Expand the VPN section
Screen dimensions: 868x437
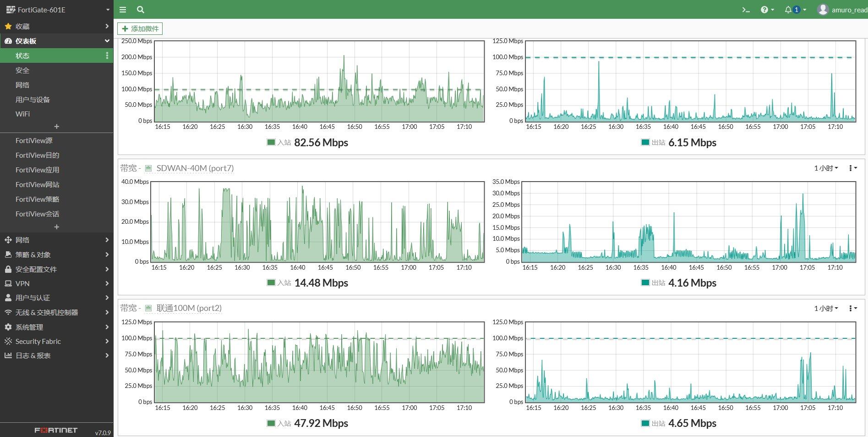pos(107,283)
